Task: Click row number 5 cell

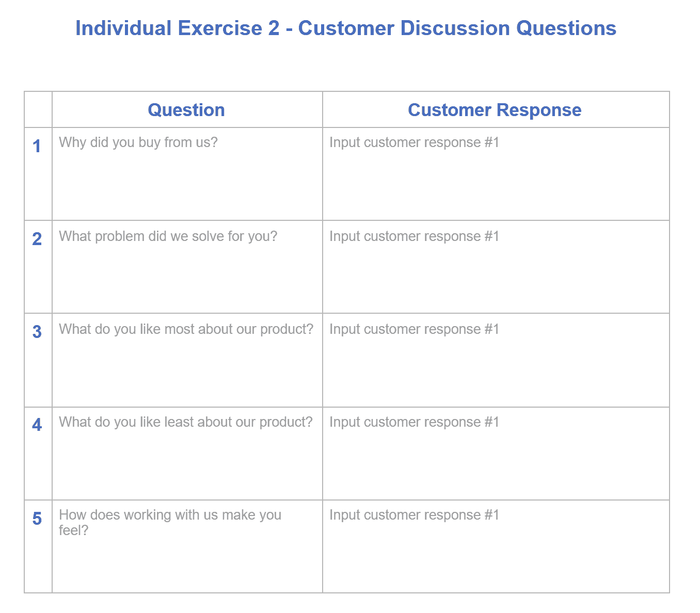Action: click(x=38, y=546)
